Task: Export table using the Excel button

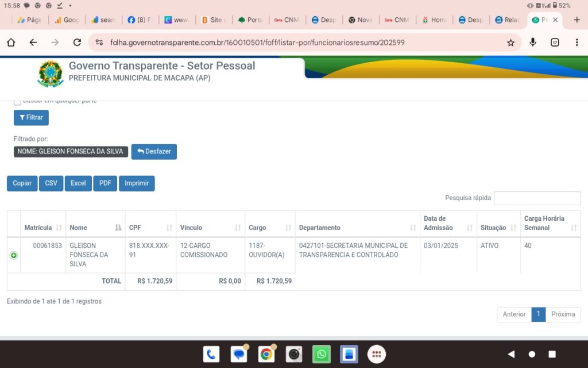Action: (78, 183)
